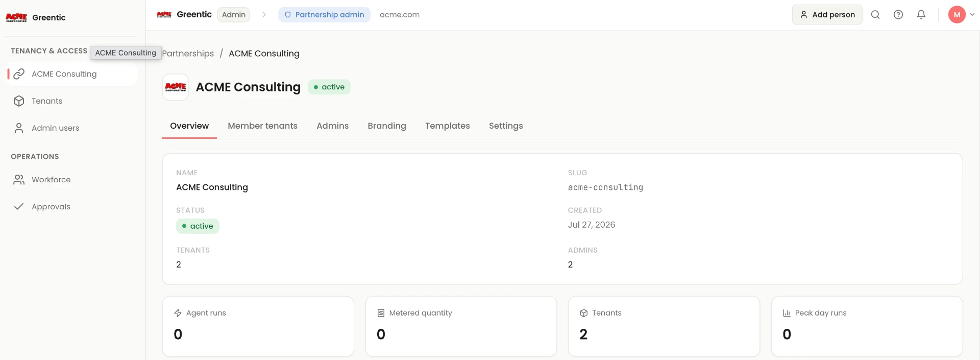Click ACME Consulting breadcrumb text
980x360 pixels.
264,54
